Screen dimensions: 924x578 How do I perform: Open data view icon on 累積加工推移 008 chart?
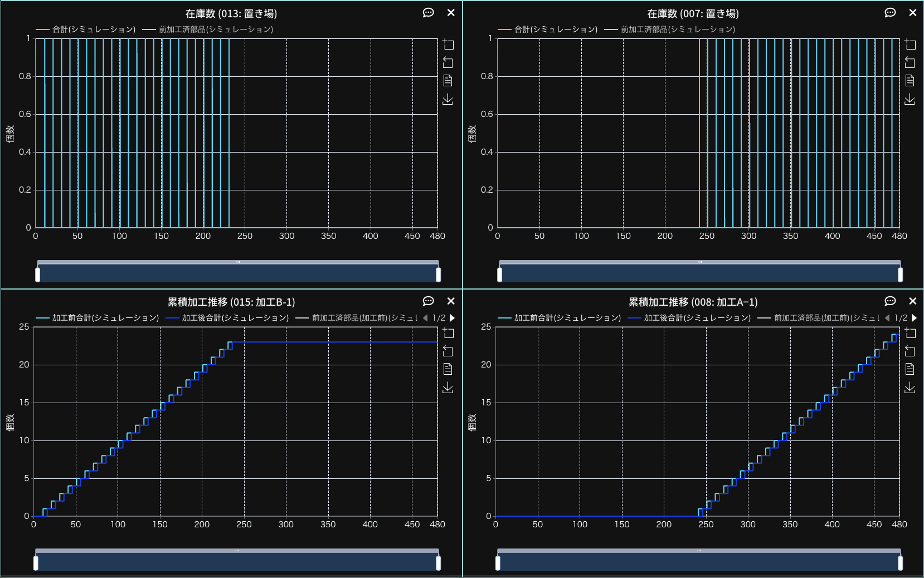point(910,369)
